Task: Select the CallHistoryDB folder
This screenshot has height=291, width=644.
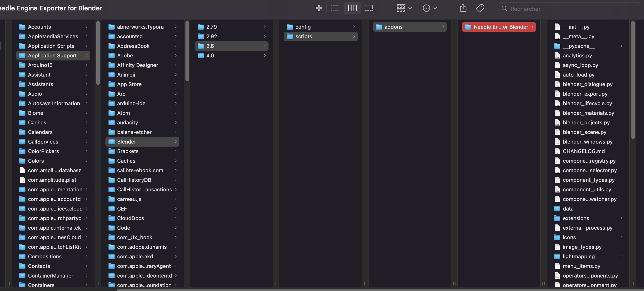Action: [142, 180]
